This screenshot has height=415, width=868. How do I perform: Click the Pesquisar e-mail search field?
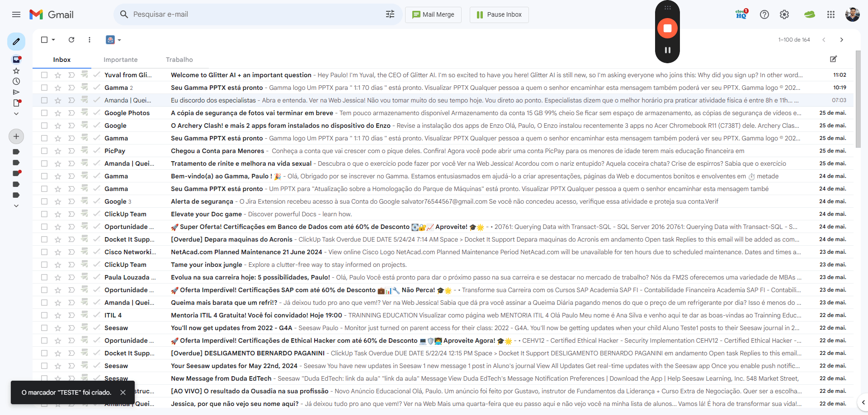point(258,14)
